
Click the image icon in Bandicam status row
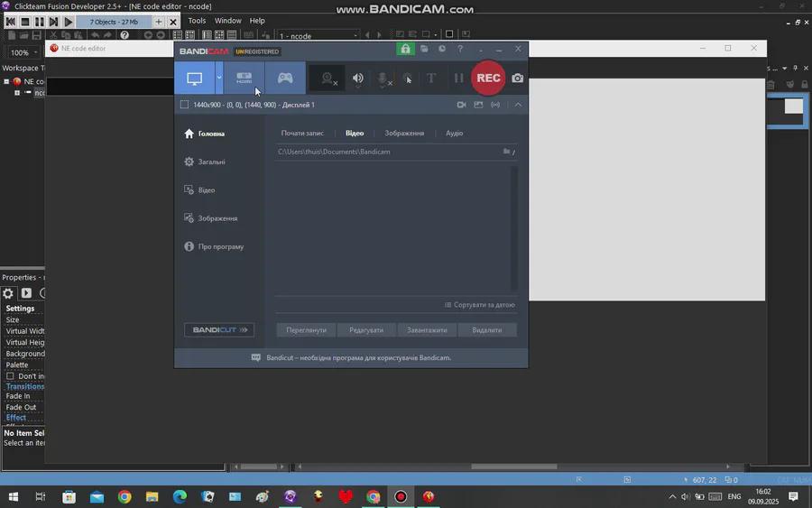(x=478, y=105)
